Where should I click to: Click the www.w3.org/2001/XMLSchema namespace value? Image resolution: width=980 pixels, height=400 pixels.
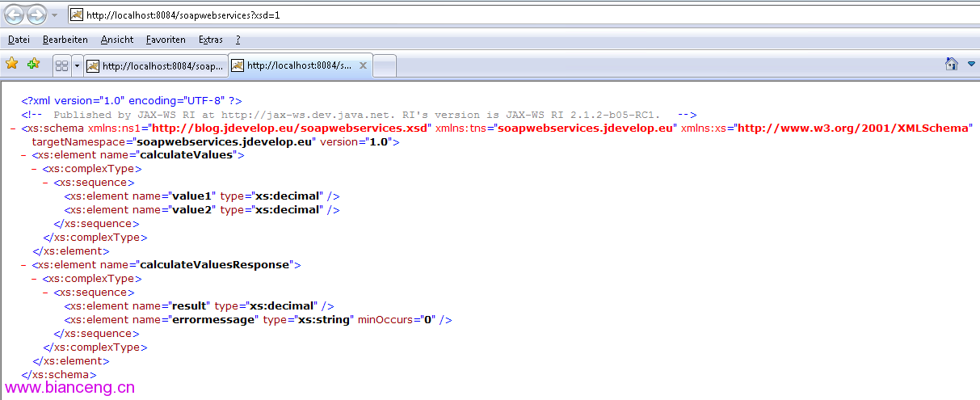855,128
